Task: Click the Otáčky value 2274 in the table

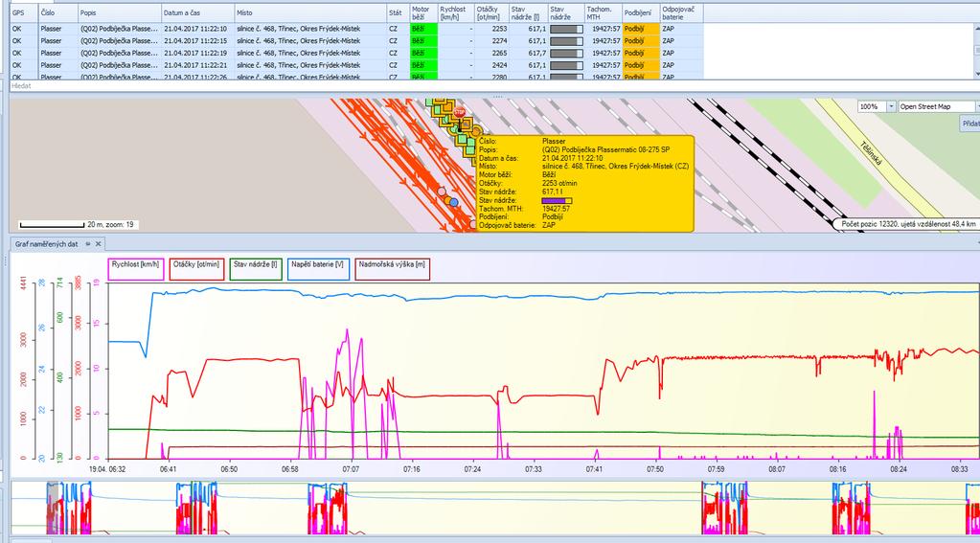Action: [499, 40]
